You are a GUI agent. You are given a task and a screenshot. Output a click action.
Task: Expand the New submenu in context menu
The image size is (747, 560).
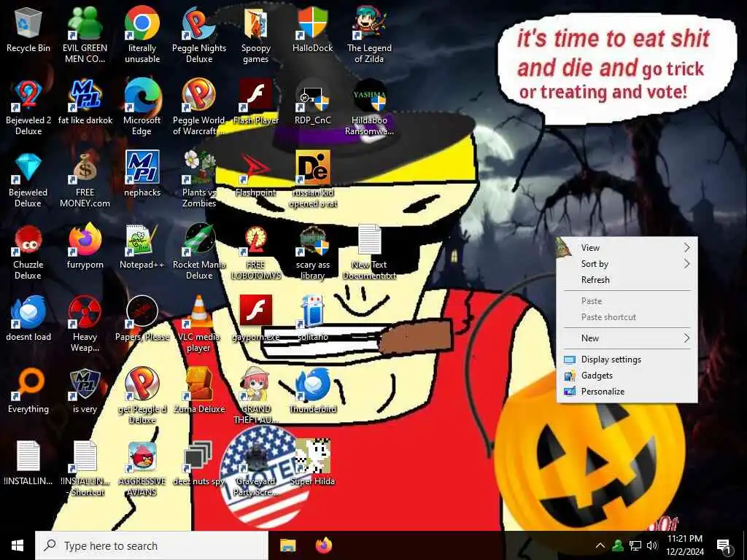click(627, 338)
